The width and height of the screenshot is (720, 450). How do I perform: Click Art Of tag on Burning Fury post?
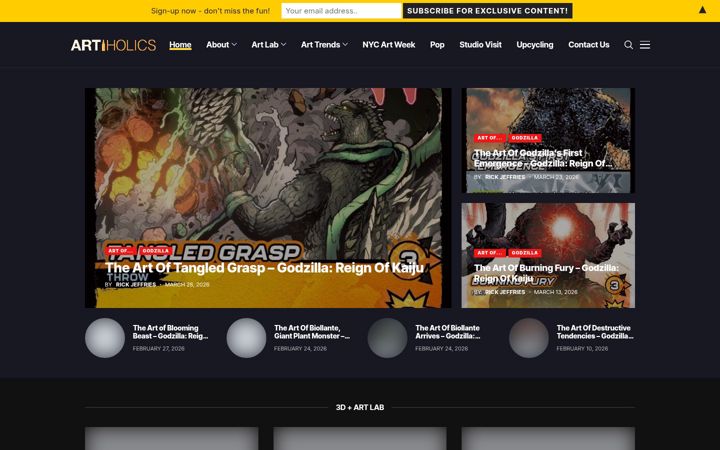tap(489, 253)
